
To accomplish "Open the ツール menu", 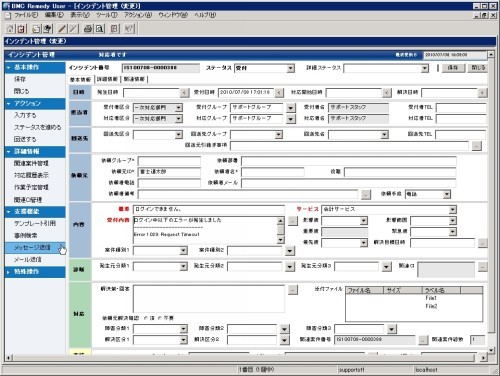I will (x=107, y=15).
